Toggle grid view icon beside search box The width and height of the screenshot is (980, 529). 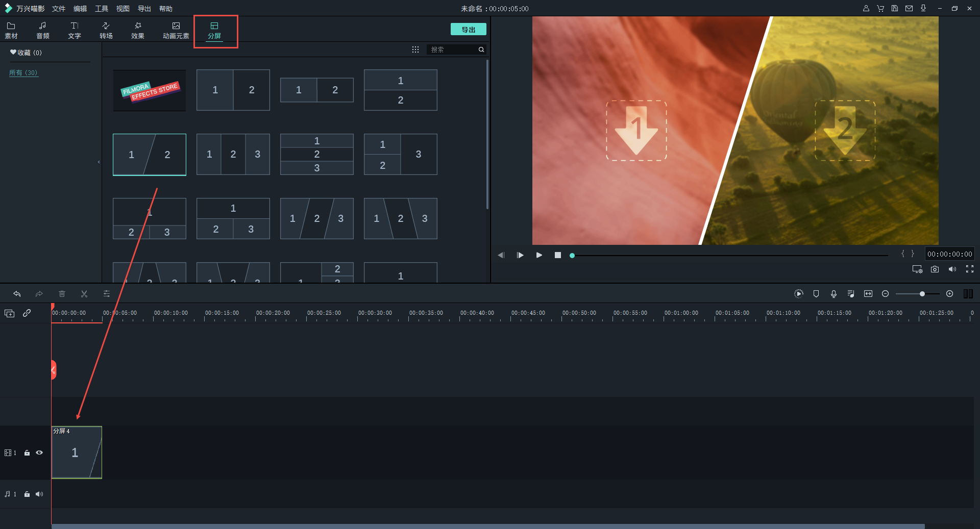point(415,49)
